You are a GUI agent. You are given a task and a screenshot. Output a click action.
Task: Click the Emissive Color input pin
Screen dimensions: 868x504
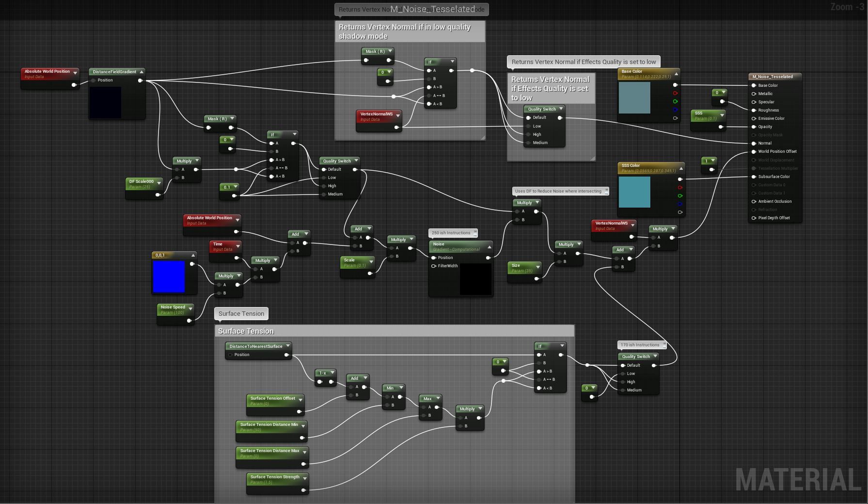tap(754, 118)
